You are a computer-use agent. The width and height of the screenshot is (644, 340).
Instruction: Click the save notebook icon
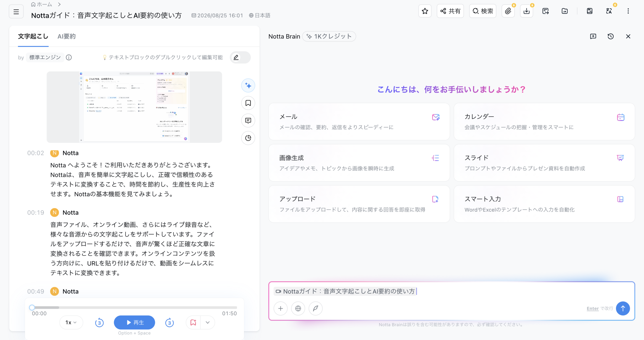click(x=590, y=11)
